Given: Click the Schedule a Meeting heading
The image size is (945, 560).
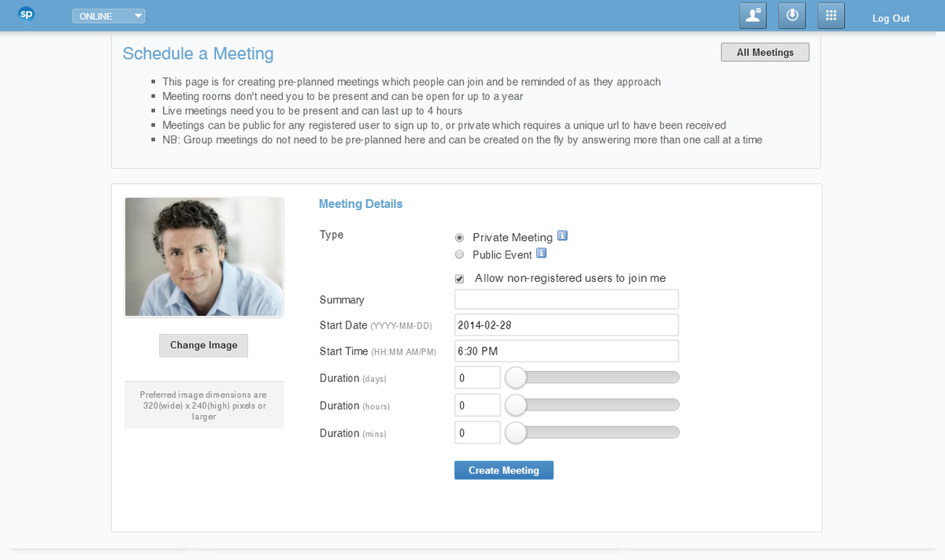Looking at the screenshot, I should click(198, 54).
